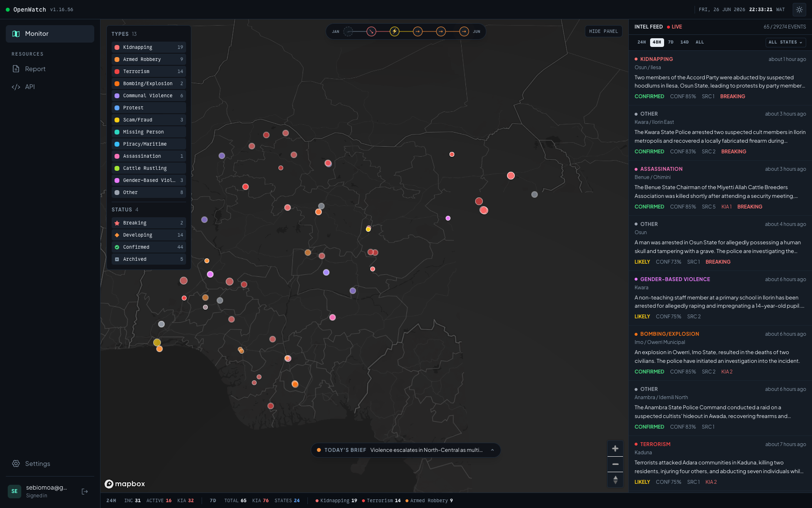Click the Mapbox logo link
Viewport: 812px width, 508px height.
pyautogui.click(x=125, y=484)
